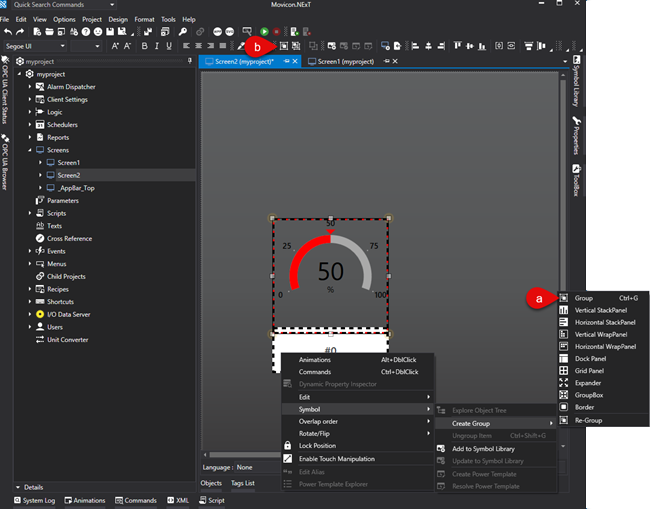The width and height of the screenshot is (650, 509).
Task: Toggle Enable Touch Manipulation option
Action: pyautogui.click(x=336, y=458)
